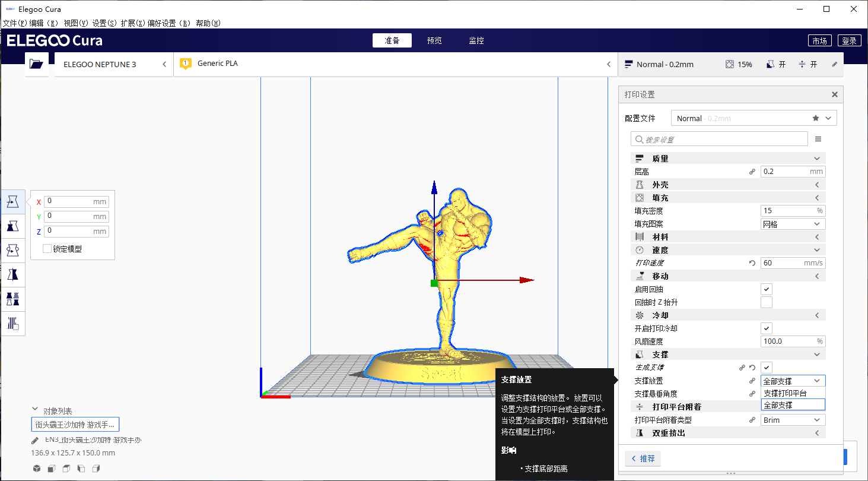Collapse the 质量 settings section
868x481 pixels.
(x=728, y=159)
